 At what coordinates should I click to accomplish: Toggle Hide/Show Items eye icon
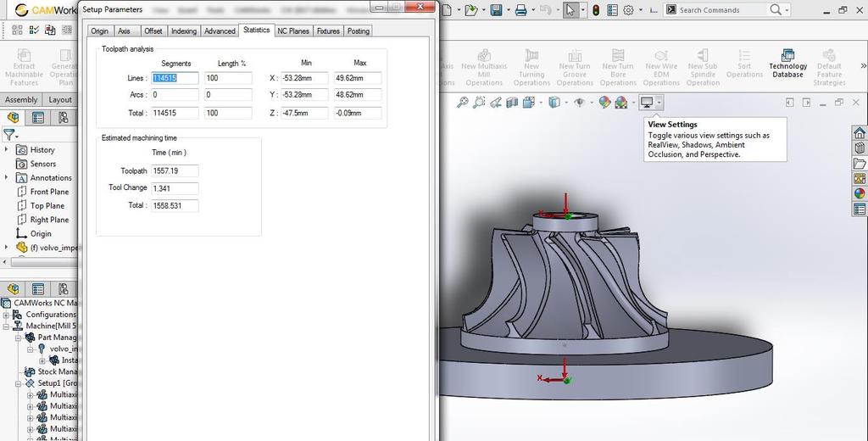pos(579,103)
